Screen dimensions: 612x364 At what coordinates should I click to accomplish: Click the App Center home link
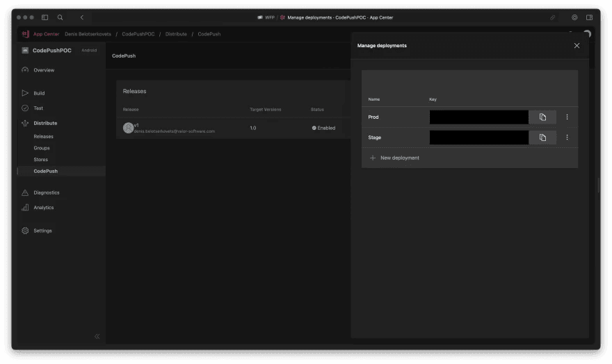tap(46, 34)
